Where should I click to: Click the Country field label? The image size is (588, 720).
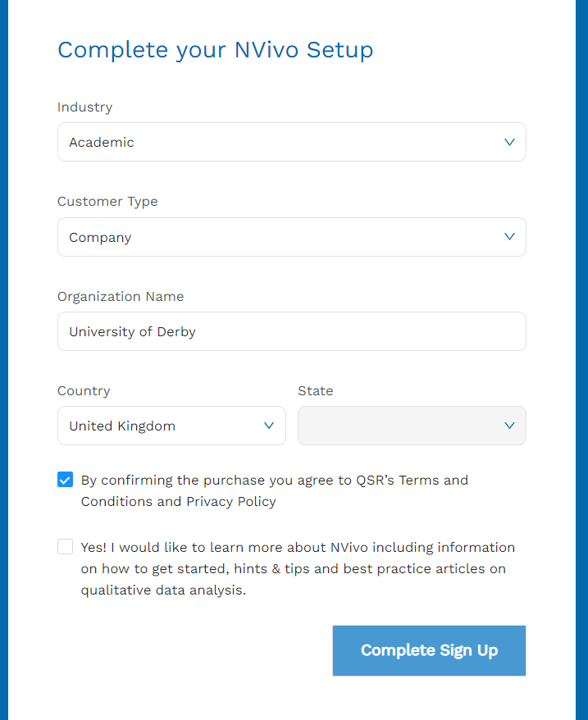[84, 390]
